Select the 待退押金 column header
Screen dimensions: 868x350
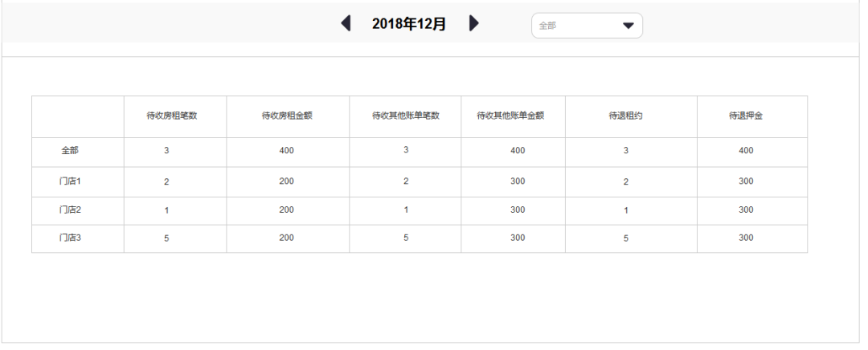pyautogui.click(x=746, y=116)
